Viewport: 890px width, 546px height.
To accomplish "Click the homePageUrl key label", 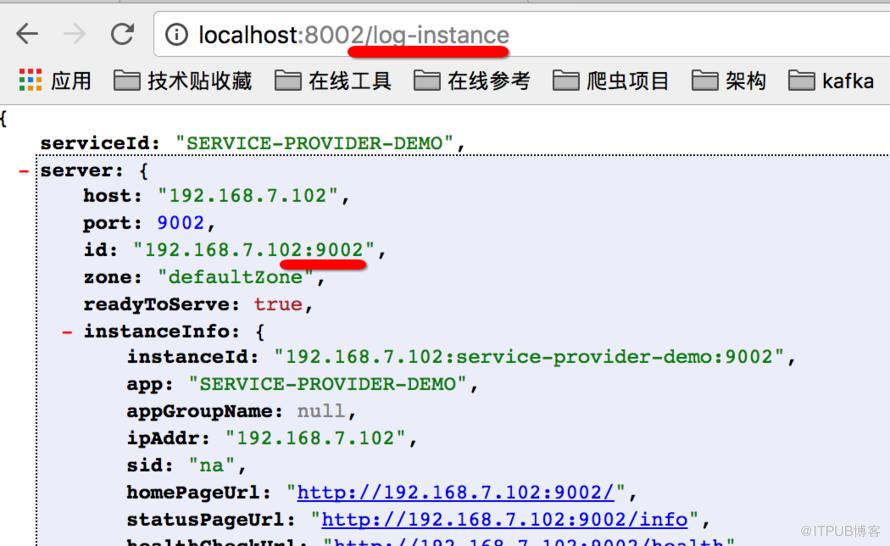I will point(199,492).
